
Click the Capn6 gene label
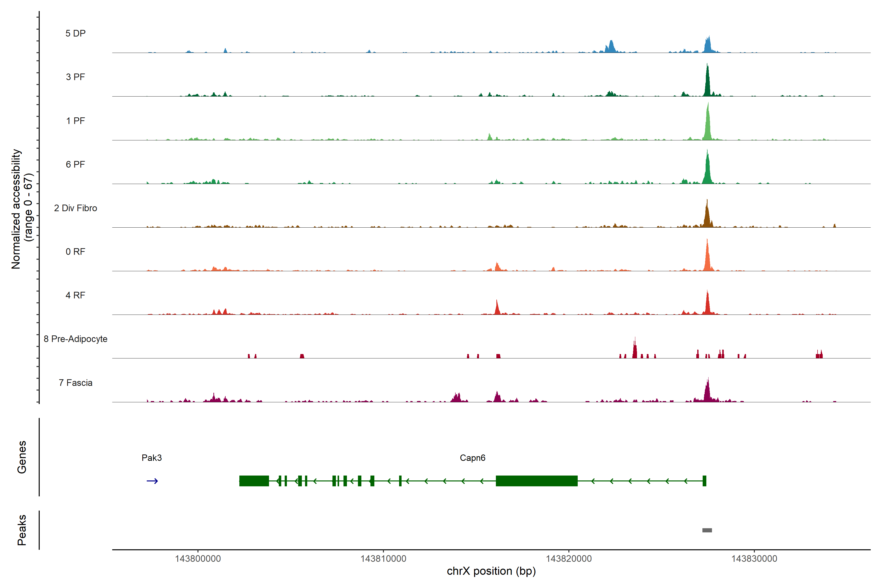tap(473, 458)
